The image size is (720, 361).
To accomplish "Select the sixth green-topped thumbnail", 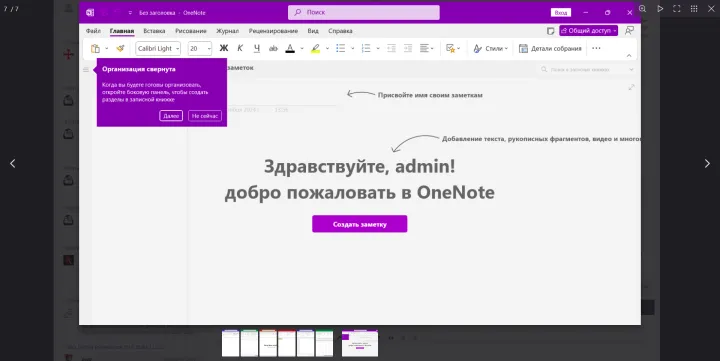I will [324, 343].
